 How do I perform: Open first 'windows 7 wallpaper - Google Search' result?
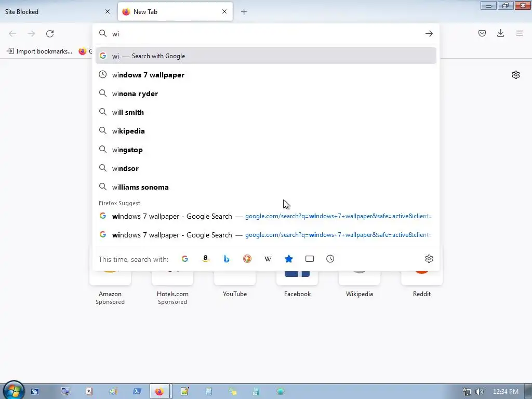pyautogui.click(x=266, y=216)
